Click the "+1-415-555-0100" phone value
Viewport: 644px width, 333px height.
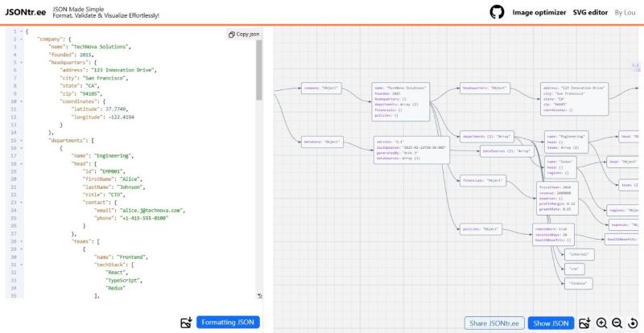coord(143,219)
